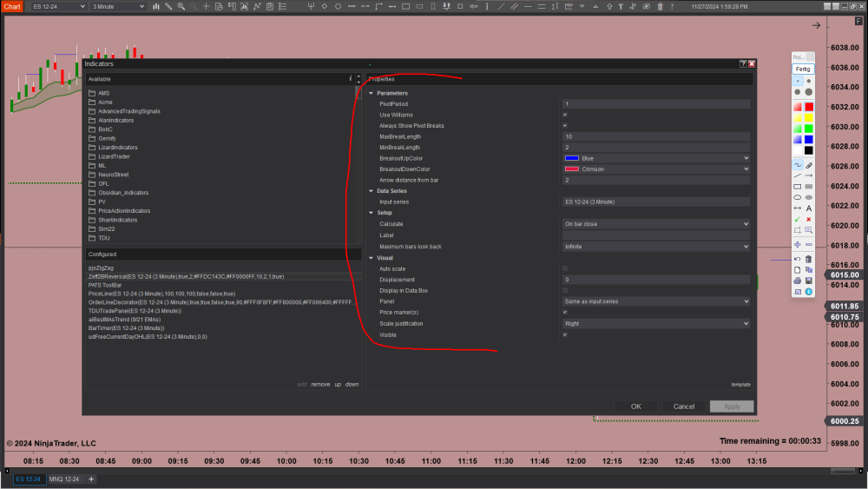Click the zoom in magnifier icon
Image resolution: width=868 pixels, height=489 pixels.
[181, 7]
